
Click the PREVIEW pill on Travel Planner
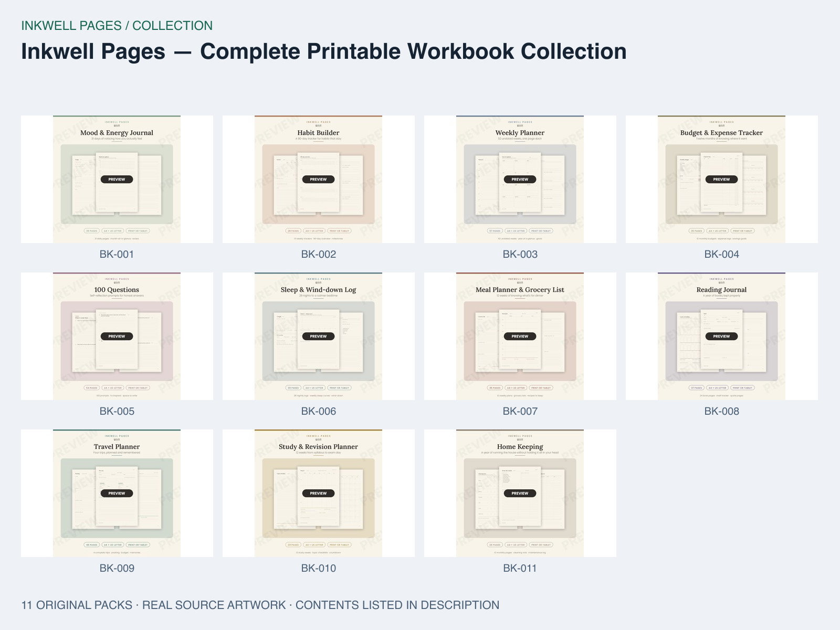point(117,493)
